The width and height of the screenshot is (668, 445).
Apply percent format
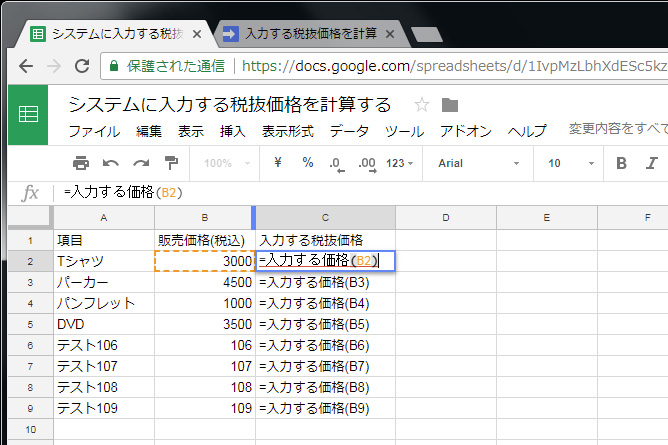tap(308, 162)
